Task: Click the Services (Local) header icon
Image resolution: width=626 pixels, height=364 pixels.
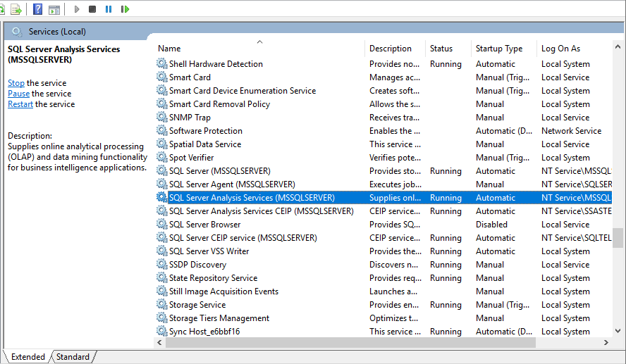Action: [17, 32]
